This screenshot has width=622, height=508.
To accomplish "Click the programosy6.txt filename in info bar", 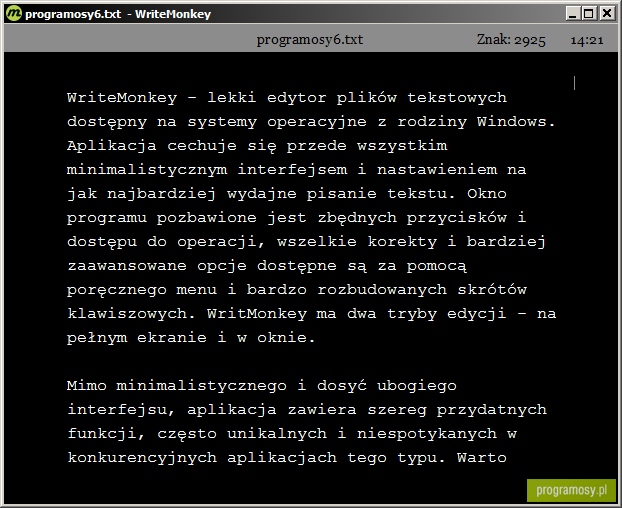I will (x=309, y=40).
